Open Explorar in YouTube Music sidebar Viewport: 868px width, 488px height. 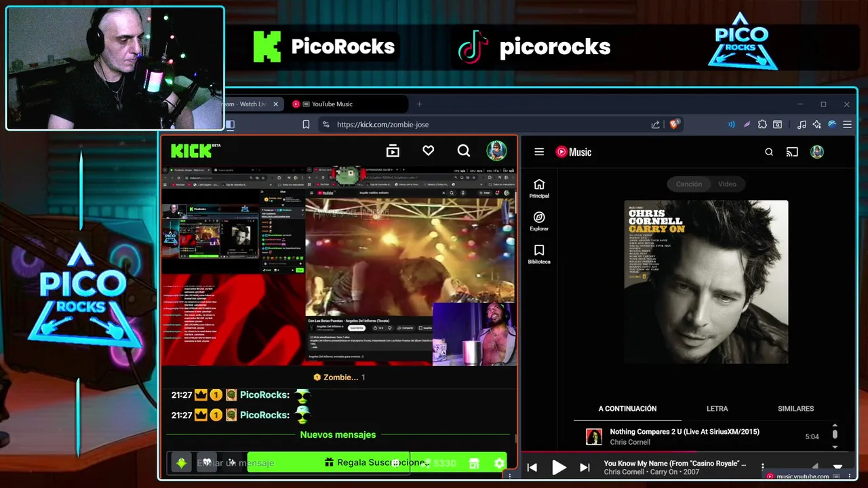539,221
